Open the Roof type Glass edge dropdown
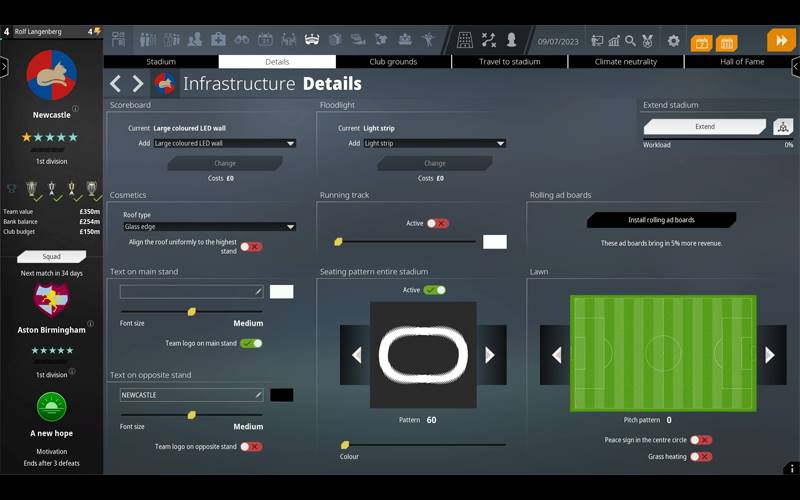Image resolution: width=800 pixels, height=500 pixels. coord(209,227)
